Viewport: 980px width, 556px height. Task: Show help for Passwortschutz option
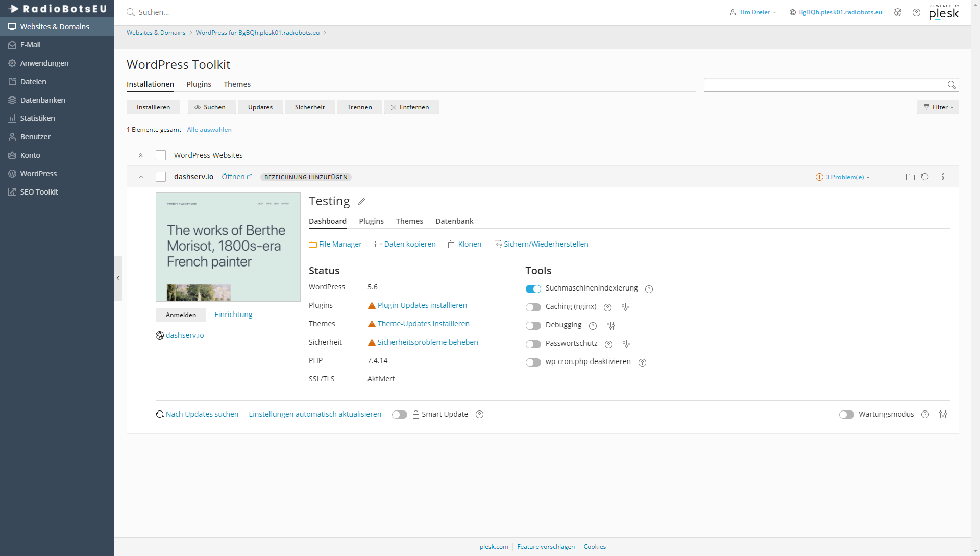click(x=608, y=344)
